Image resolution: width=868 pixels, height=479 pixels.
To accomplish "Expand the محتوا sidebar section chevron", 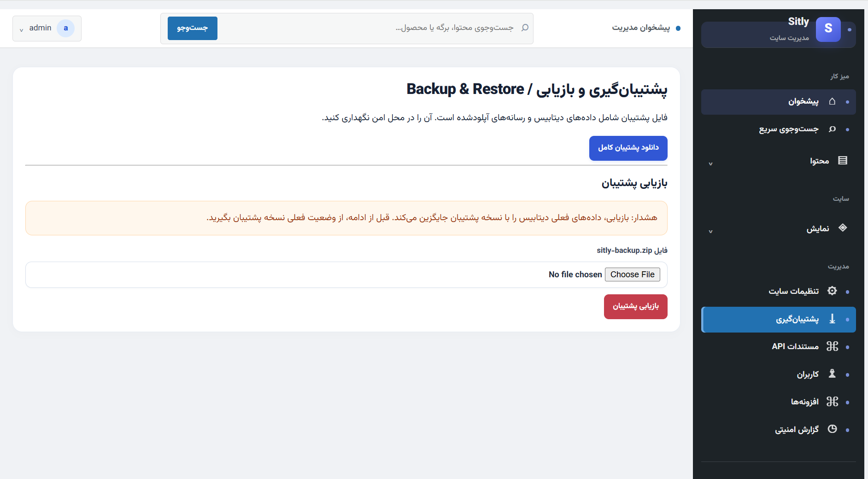I will pyautogui.click(x=710, y=164).
